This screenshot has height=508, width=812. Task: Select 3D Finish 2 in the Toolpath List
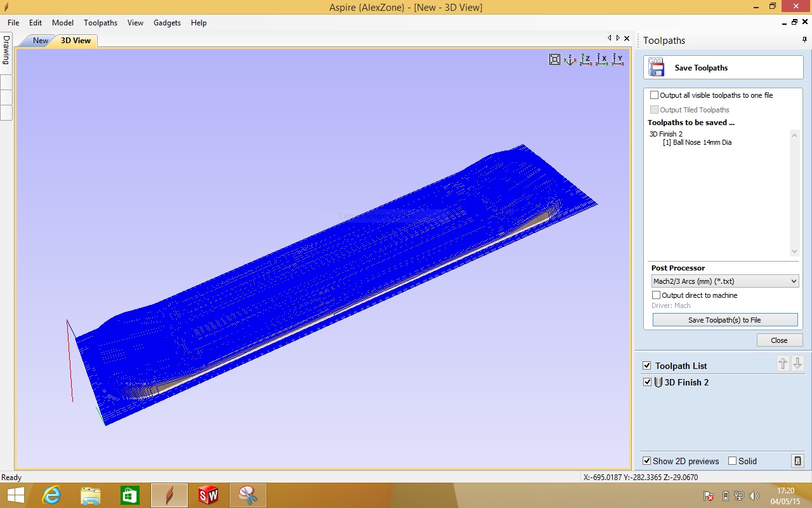click(x=686, y=382)
